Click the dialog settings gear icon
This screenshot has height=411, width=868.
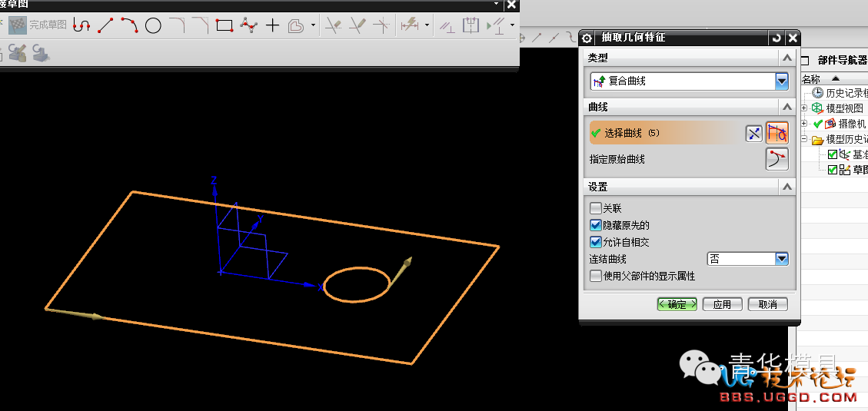pyautogui.click(x=587, y=38)
